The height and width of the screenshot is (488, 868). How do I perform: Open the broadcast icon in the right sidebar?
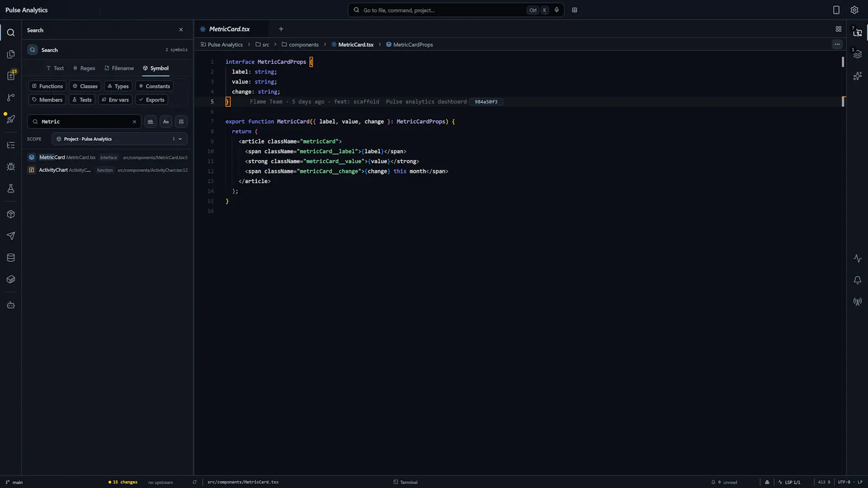tap(858, 302)
